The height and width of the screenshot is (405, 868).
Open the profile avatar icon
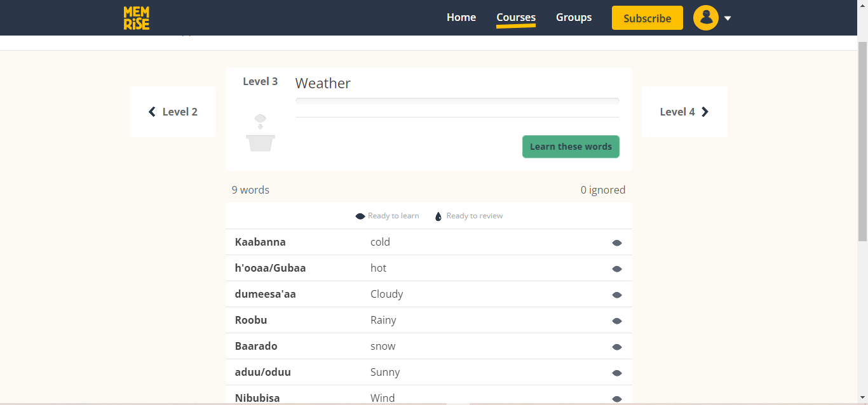[x=705, y=18]
